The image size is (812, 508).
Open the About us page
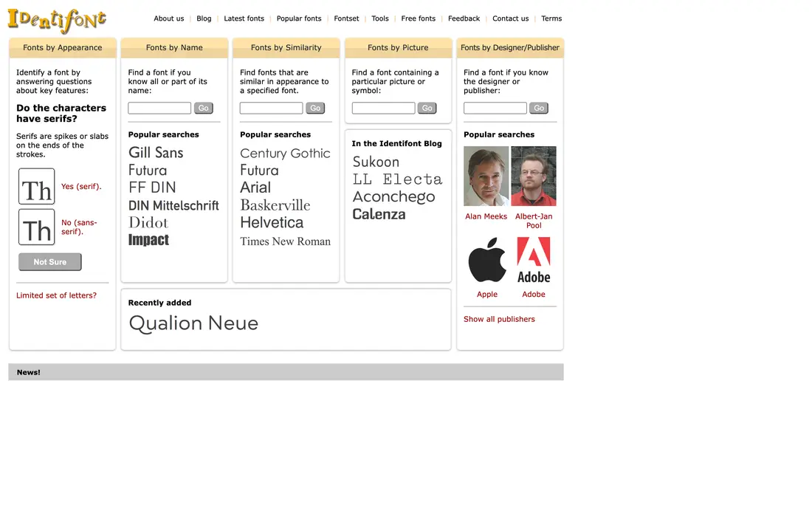pyautogui.click(x=169, y=18)
